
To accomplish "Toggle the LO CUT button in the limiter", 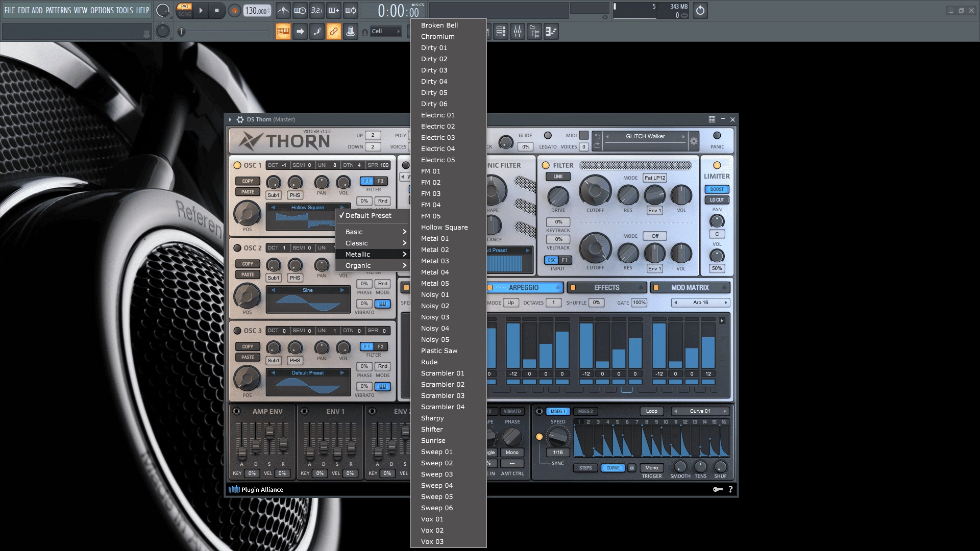I will pos(717,200).
